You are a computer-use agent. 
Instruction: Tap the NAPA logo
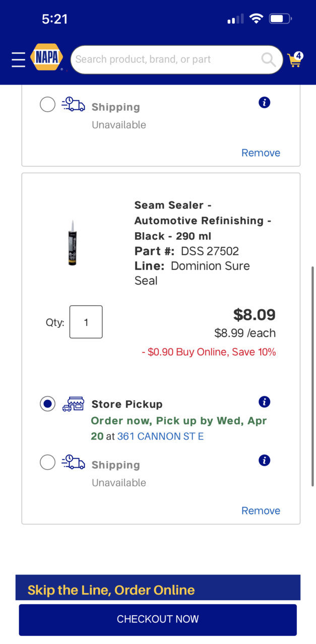coord(47,57)
